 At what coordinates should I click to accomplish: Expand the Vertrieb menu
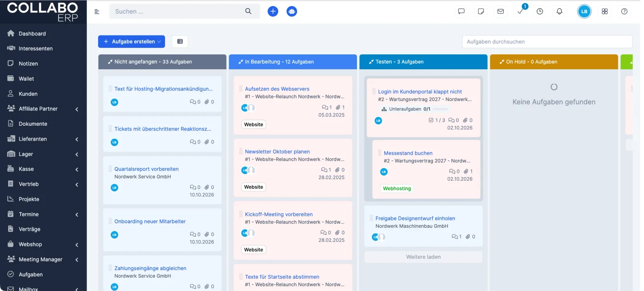pos(76,185)
